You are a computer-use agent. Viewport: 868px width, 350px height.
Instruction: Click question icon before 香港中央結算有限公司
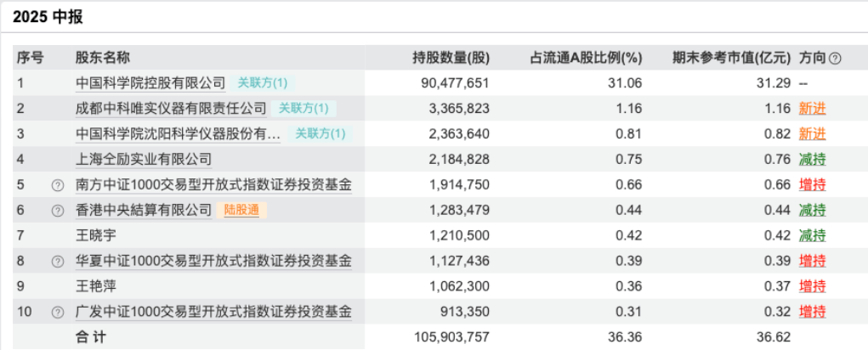pyautogui.click(x=58, y=211)
